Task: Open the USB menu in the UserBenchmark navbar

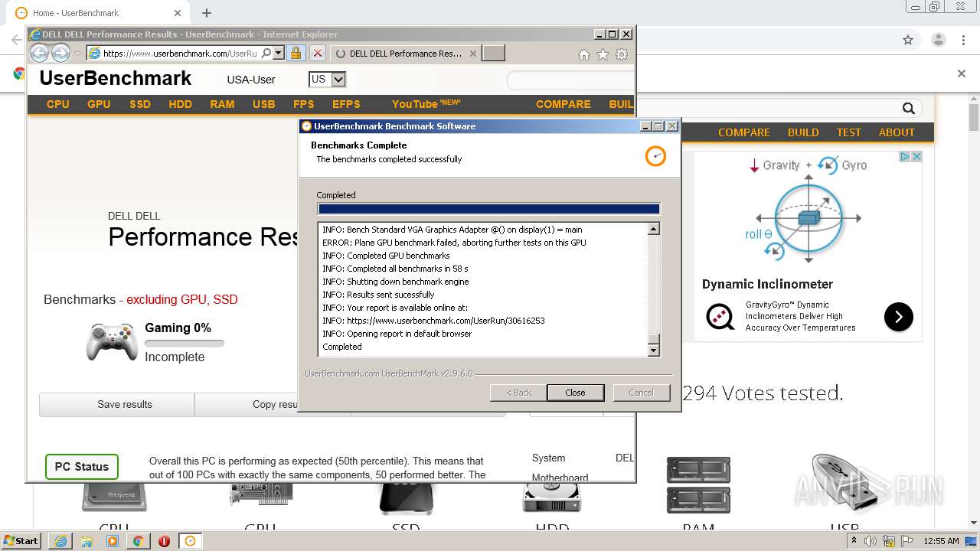Action: (x=263, y=104)
